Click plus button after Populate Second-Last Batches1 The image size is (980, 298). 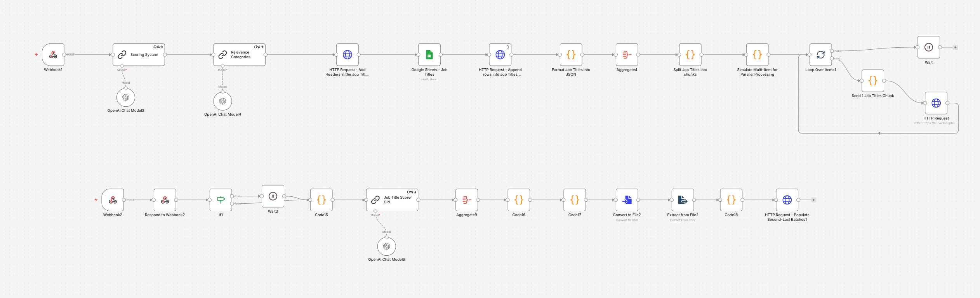tap(813, 200)
